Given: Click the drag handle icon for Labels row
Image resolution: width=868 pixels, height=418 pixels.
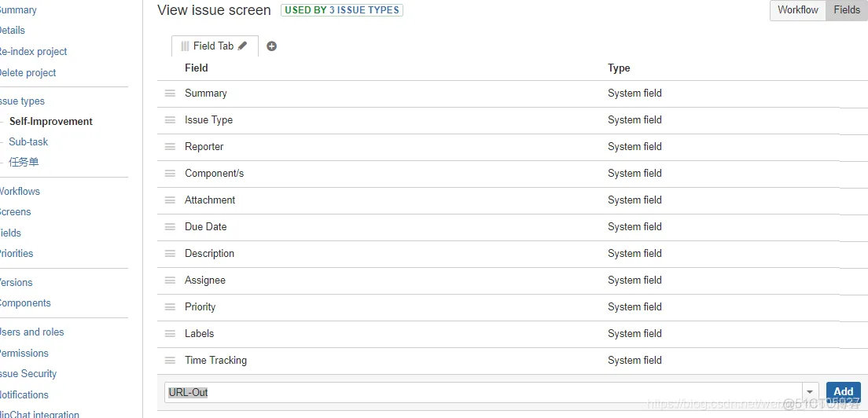Looking at the screenshot, I should click(x=170, y=333).
